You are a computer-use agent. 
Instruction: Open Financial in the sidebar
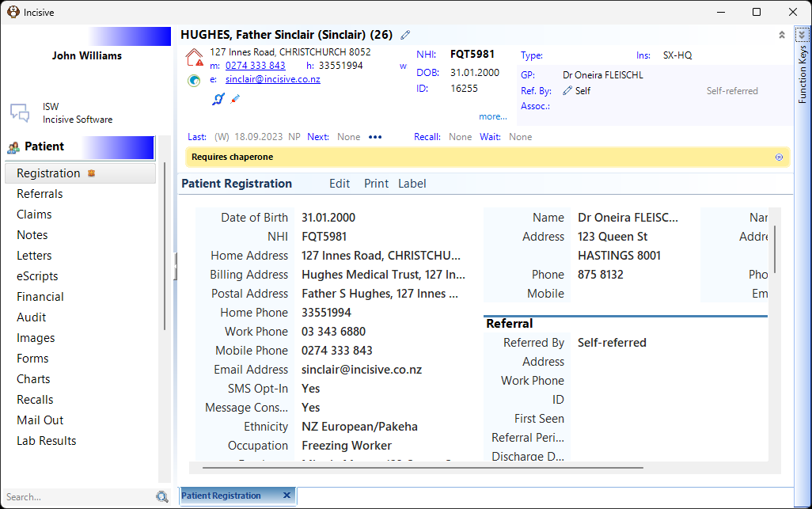40,297
